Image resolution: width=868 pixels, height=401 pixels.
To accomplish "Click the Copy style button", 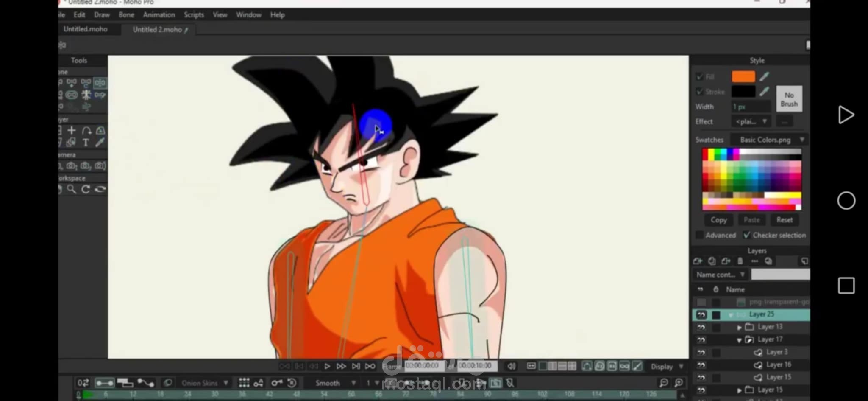I will click(718, 220).
